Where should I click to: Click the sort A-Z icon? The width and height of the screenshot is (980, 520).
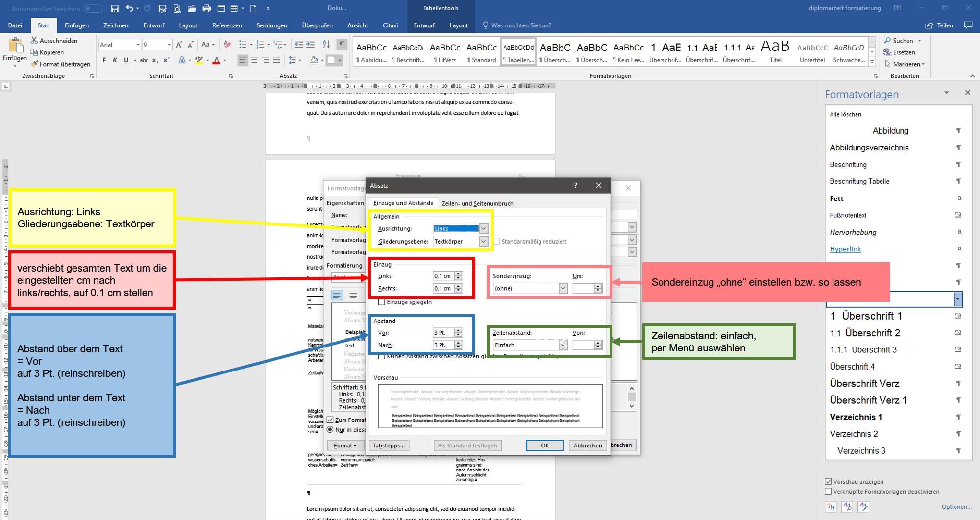pyautogui.click(x=326, y=45)
